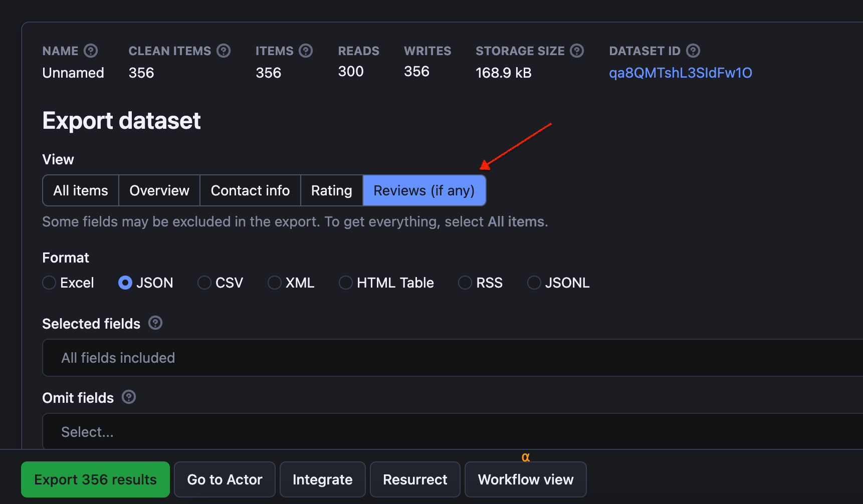Select the Excel format radio button
The image size is (863, 504).
(x=49, y=283)
